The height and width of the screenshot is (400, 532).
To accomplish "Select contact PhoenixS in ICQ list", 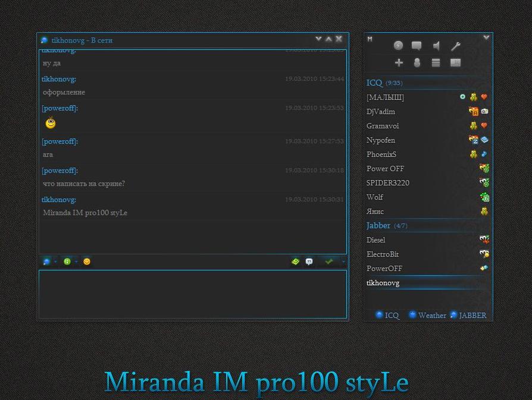I will pyautogui.click(x=381, y=155).
